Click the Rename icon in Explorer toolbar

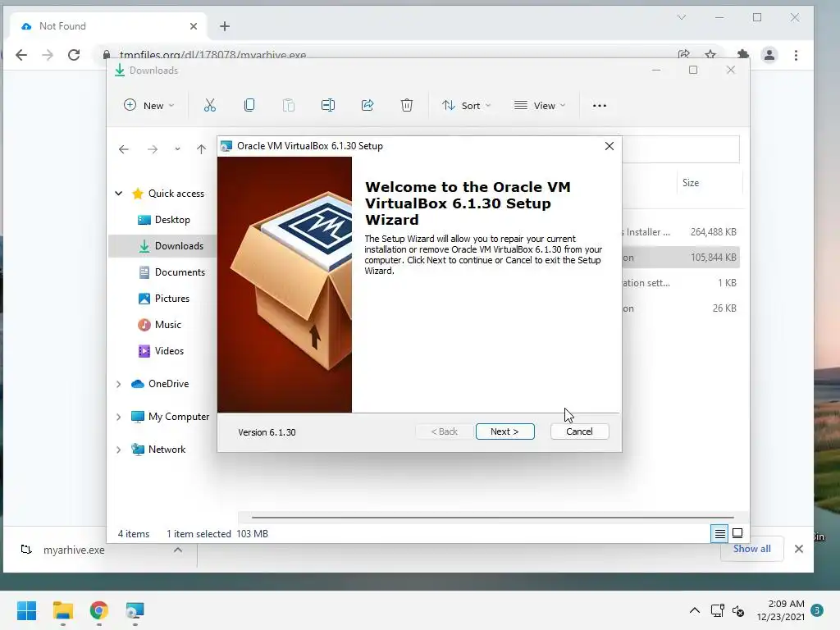[328, 106]
